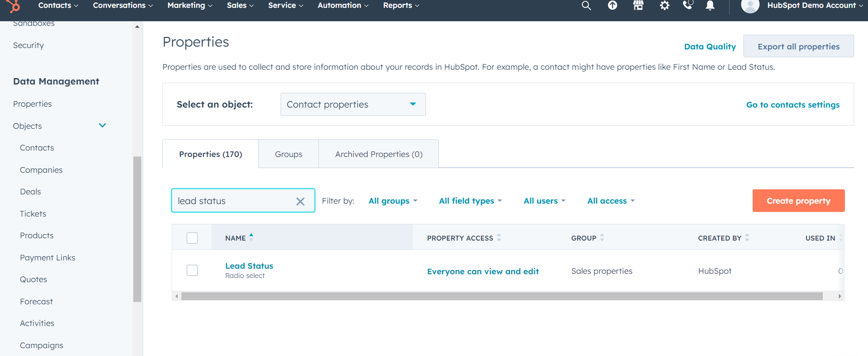Click the sidebar scroll-up arrow
Screen dimensions: 868x356
coord(137,27)
